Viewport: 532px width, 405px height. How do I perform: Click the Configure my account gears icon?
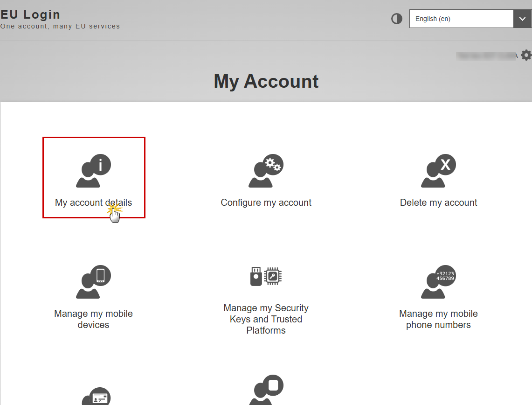click(x=266, y=170)
